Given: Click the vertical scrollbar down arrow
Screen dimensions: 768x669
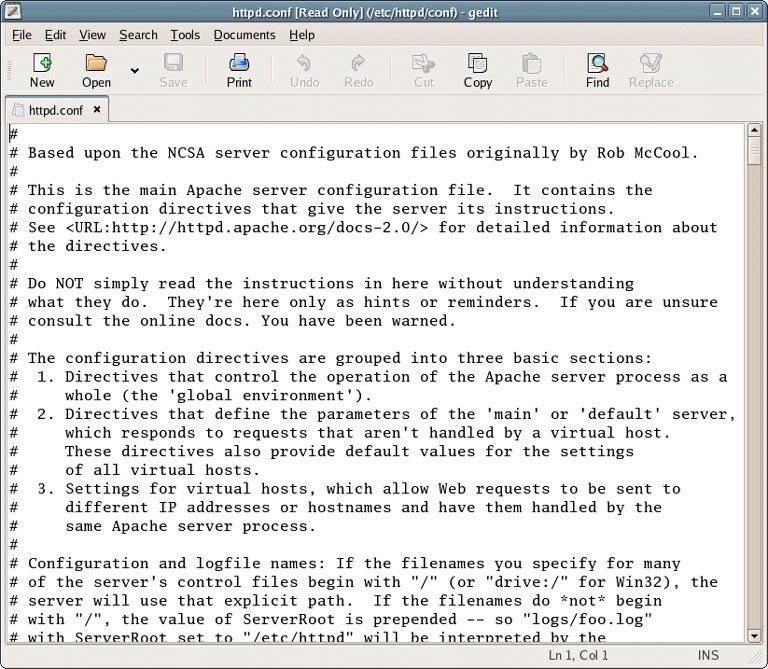Looking at the screenshot, I should [754, 635].
